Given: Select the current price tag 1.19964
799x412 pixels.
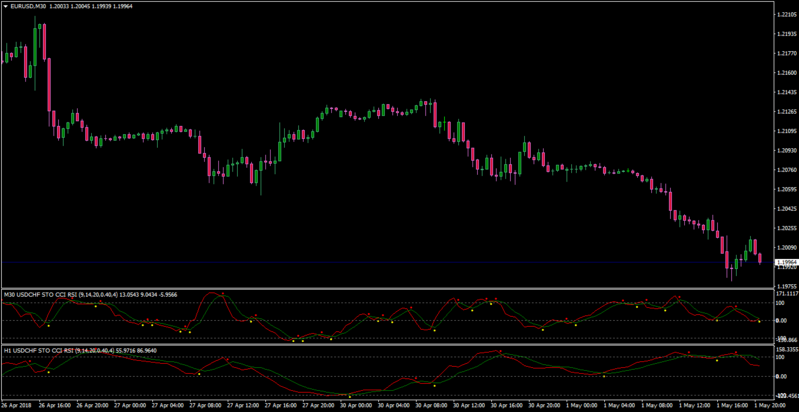Looking at the screenshot, I should (x=786, y=262).
